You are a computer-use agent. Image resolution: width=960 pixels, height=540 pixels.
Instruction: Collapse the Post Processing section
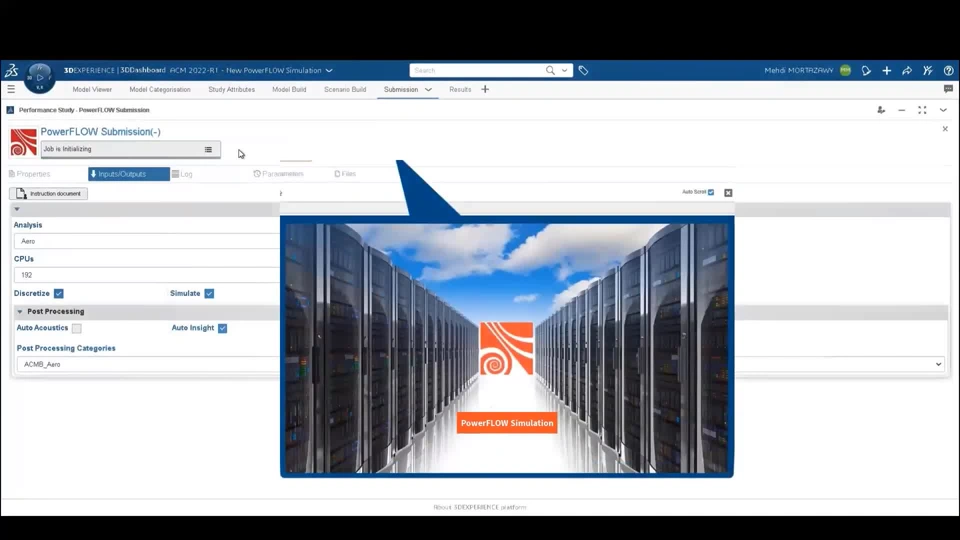20,312
